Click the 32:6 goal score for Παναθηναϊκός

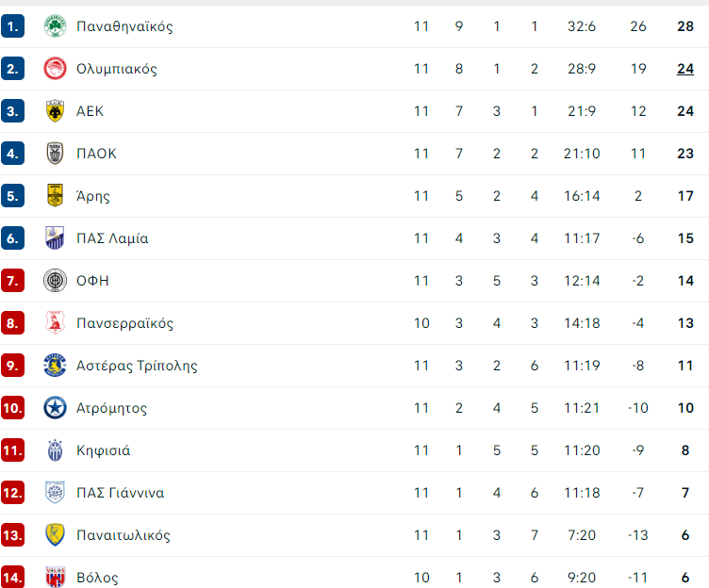[x=582, y=26]
